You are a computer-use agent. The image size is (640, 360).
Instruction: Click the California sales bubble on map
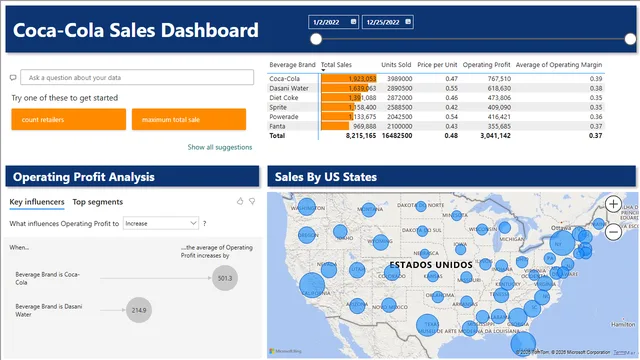(x=312, y=285)
